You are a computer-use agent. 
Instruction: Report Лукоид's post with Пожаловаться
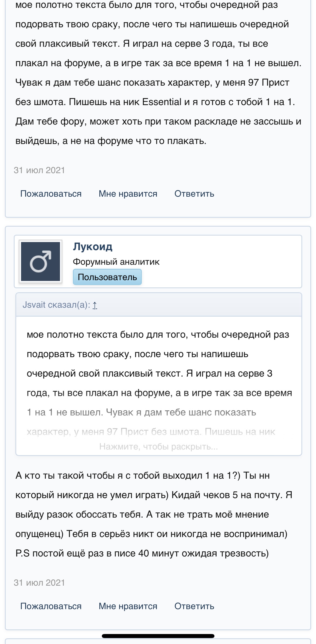[51, 606]
